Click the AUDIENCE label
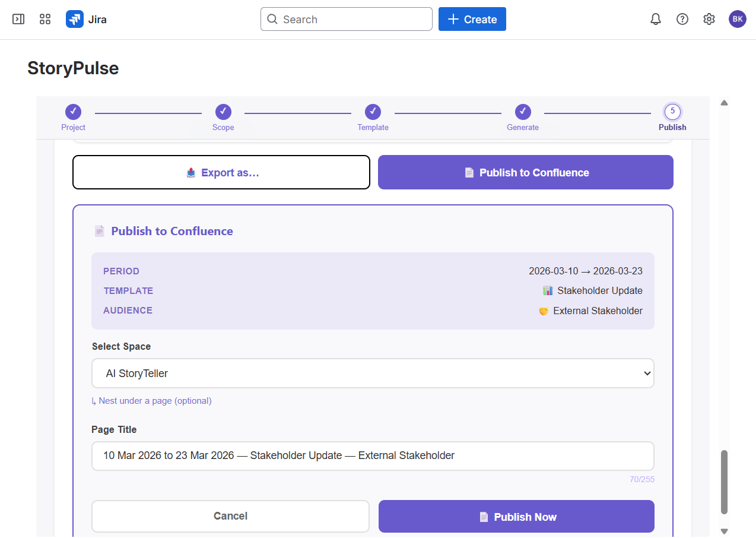 [128, 310]
